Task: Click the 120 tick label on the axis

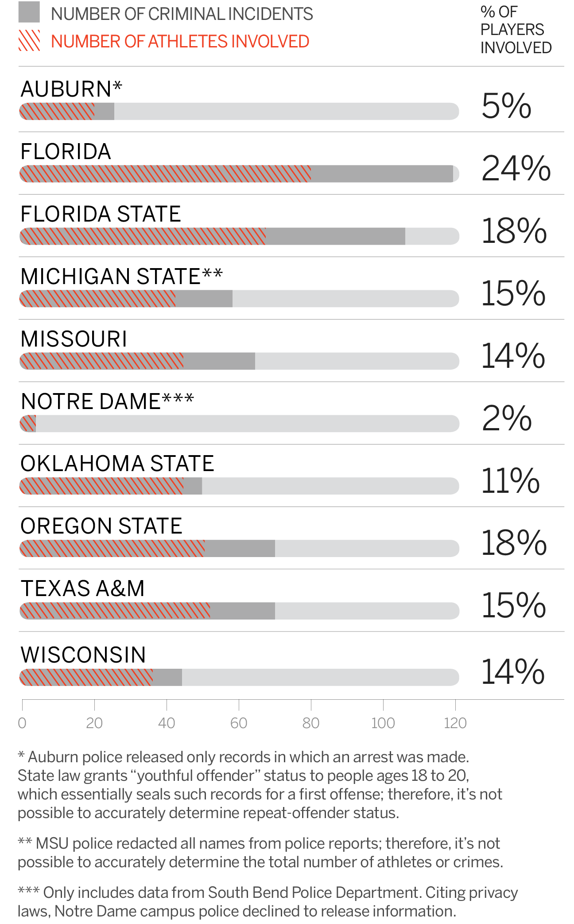Action: tap(455, 723)
